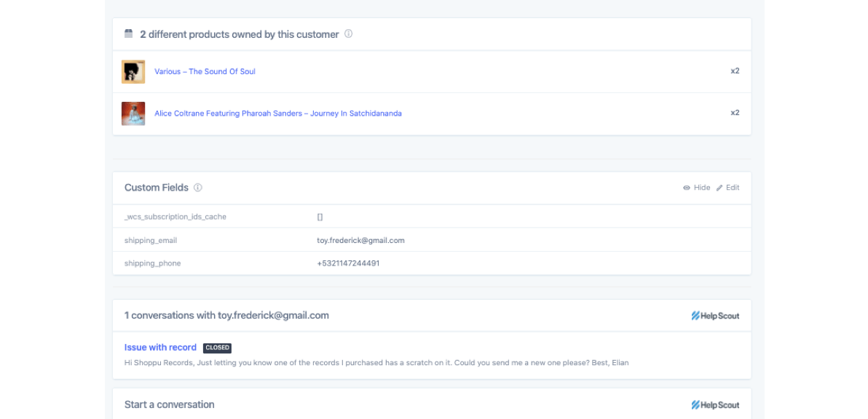Click the shipping_email value toy.frederick@gmail.com
868x419 pixels.
click(x=360, y=240)
